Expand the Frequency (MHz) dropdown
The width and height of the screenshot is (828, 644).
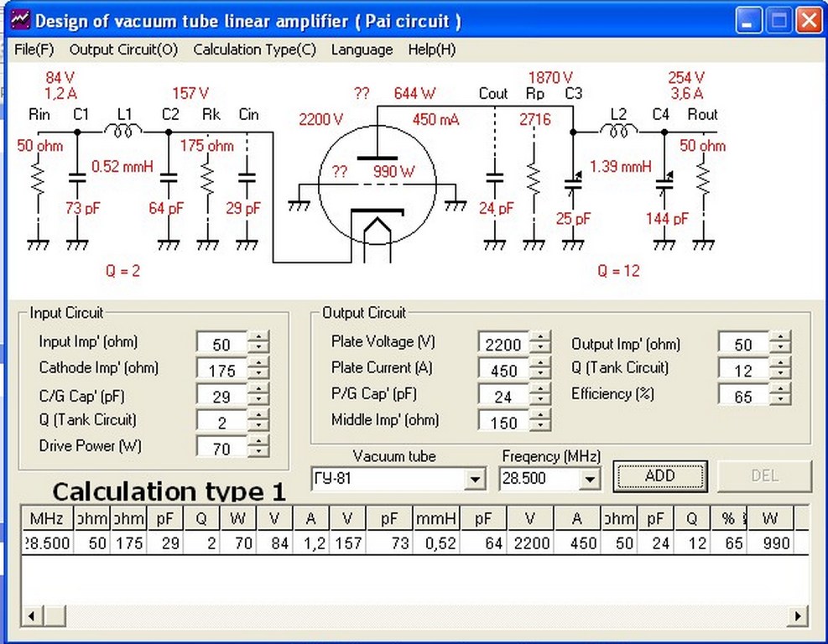[x=590, y=480]
